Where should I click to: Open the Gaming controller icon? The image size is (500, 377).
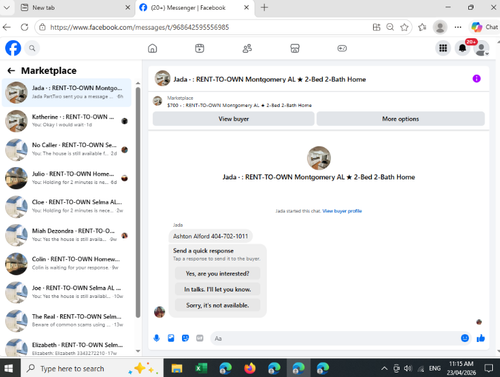pos(342,49)
